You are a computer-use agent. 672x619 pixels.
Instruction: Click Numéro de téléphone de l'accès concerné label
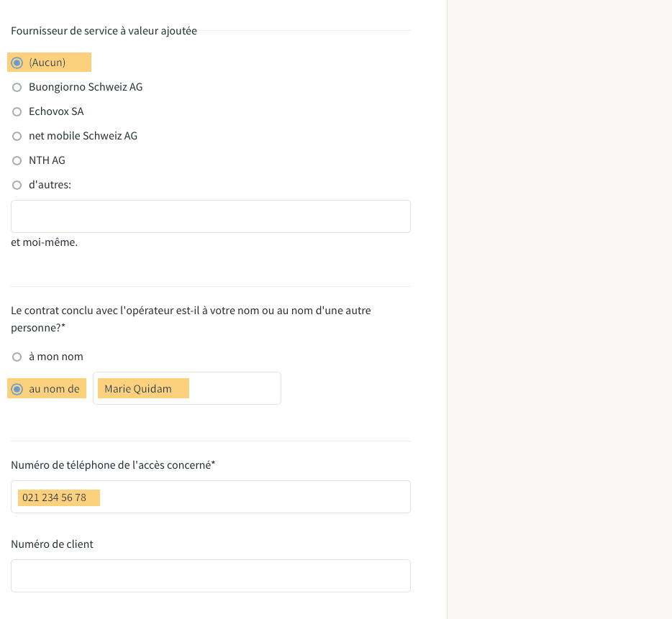click(113, 465)
